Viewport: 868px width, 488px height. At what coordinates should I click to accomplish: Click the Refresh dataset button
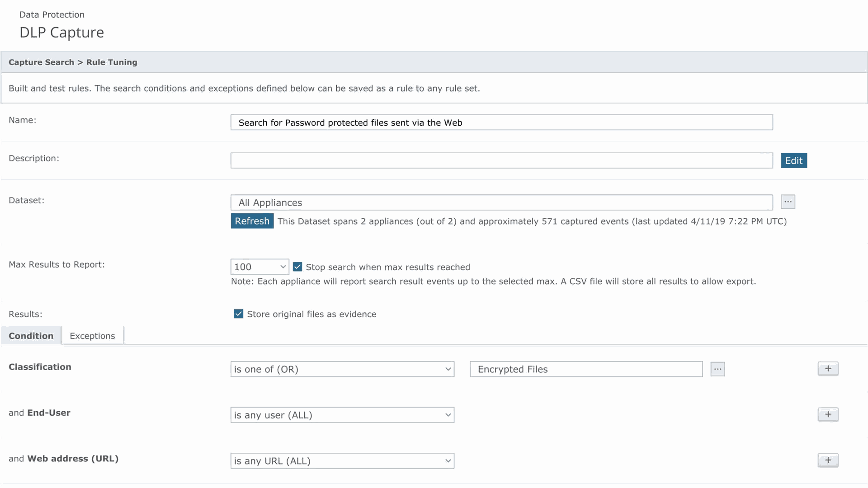click(252, 221)
